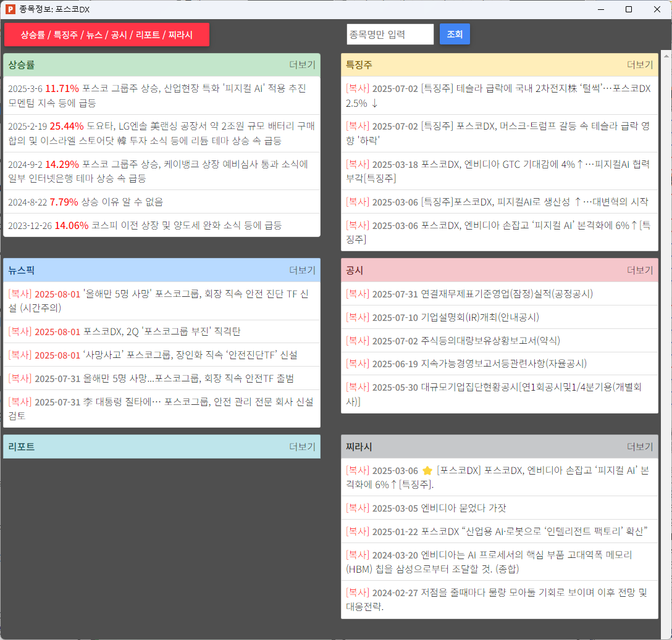The image size is (672, 640).
Task: Click the blue 조회 button
Action: pyautogui.click(x=455, y=35)
